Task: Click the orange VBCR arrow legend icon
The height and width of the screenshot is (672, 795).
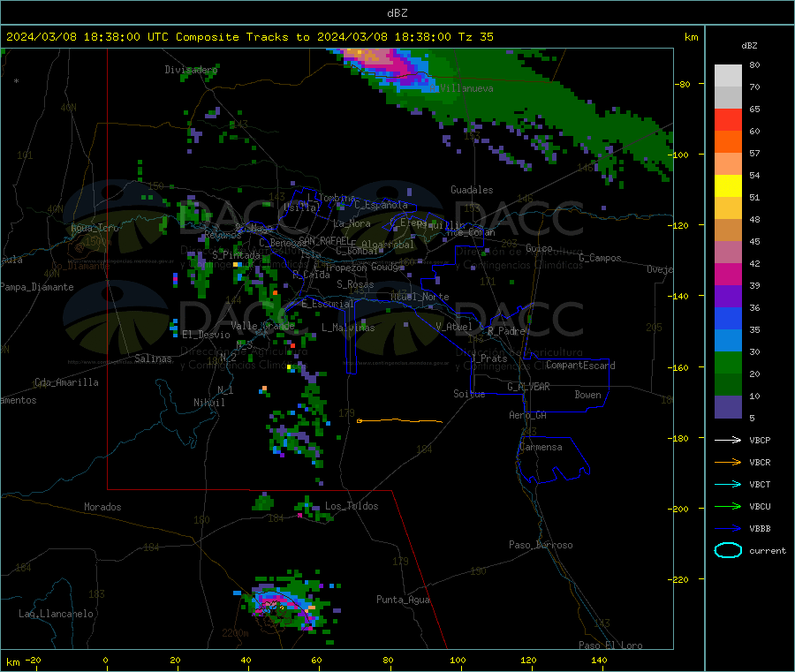Action: [x=728, y=462]
